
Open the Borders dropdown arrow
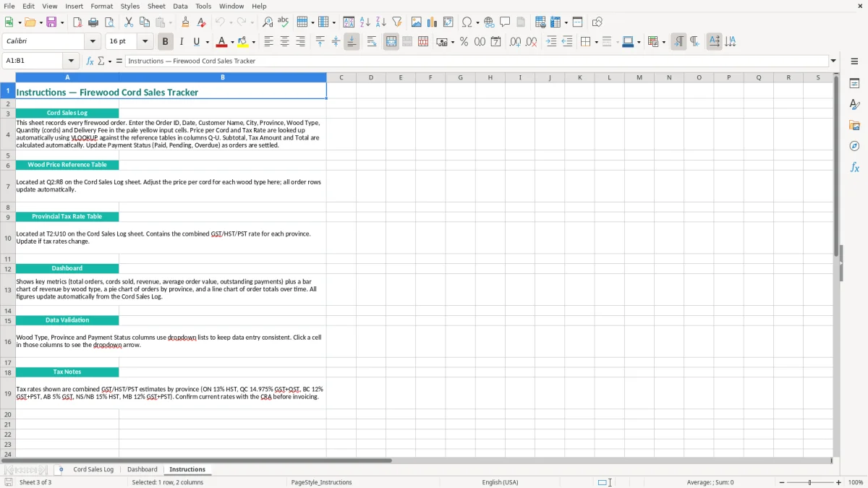(x=596, y=42)
